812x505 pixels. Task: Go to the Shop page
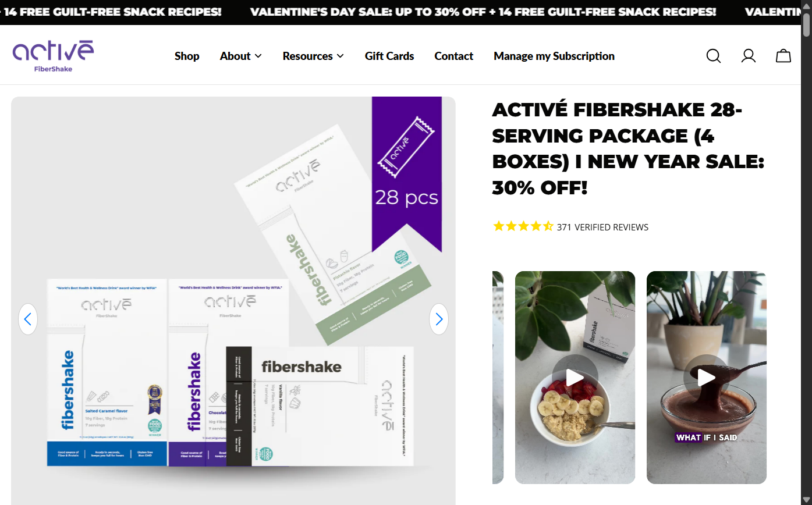(x=187, y=56)
